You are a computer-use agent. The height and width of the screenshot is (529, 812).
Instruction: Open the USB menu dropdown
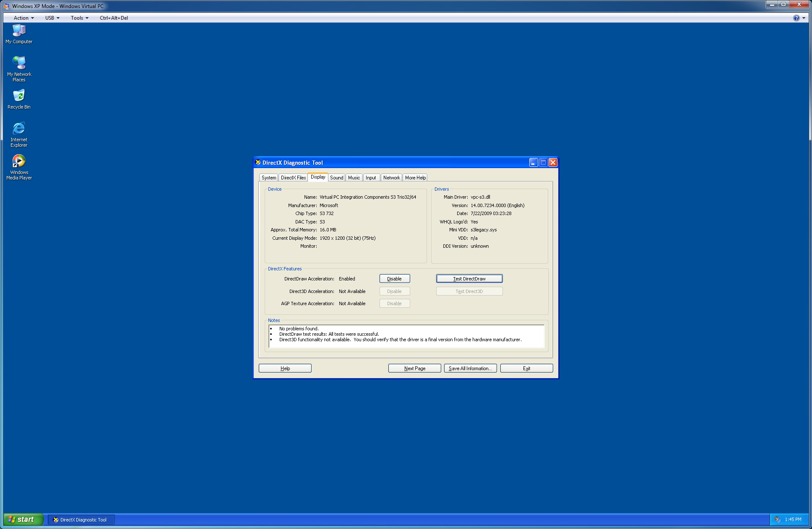point(52,18)
